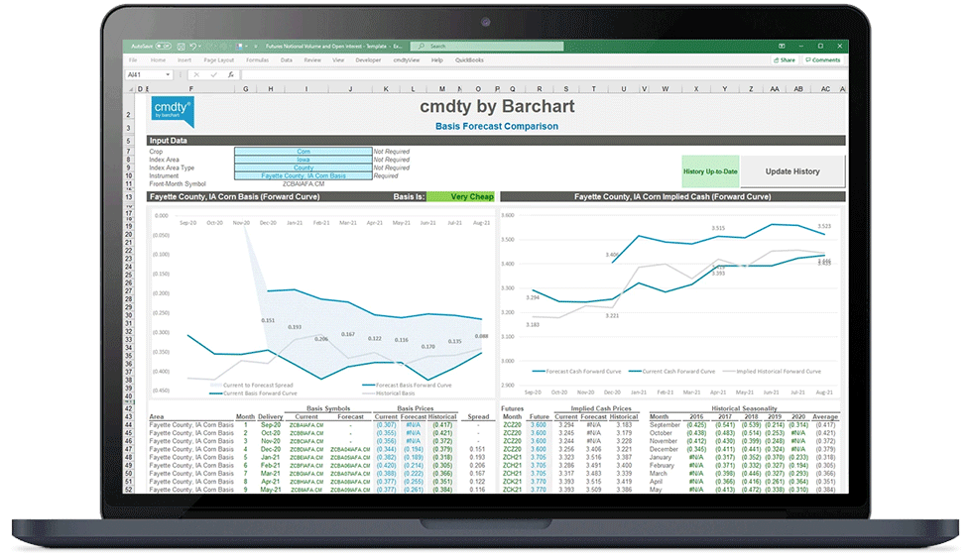
Task: Open the Review tab
Action: click(312, 60)
